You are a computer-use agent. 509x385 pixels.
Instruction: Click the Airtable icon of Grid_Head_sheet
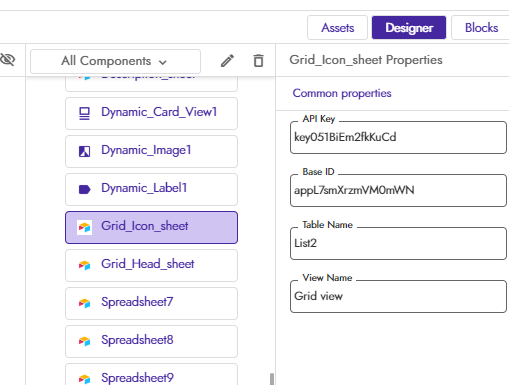pos(84,265)
